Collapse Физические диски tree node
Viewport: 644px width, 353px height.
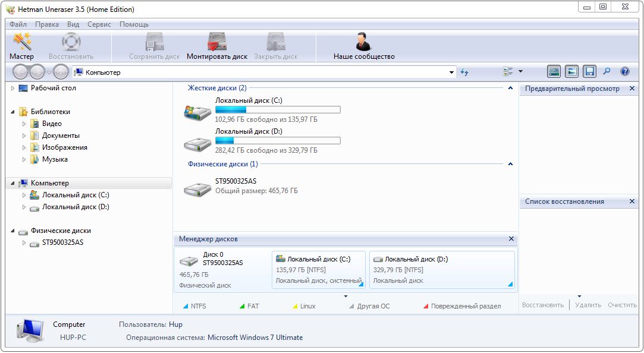12,231
